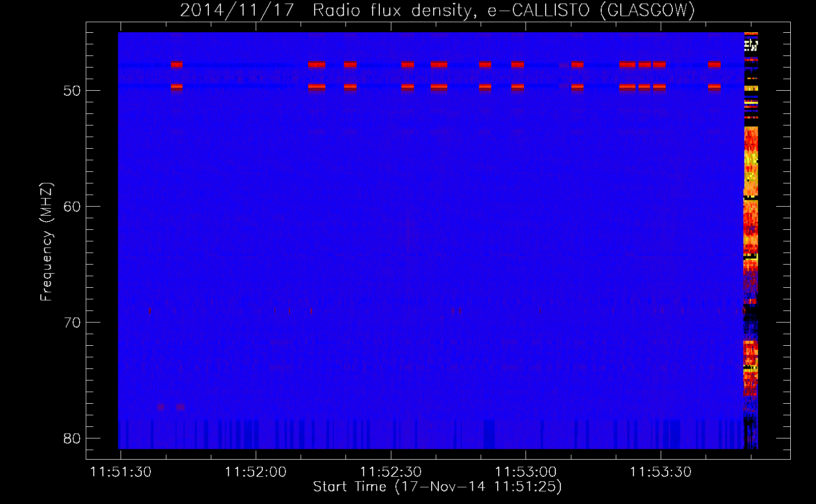Click the 'Start Time (17-Nov-14 11:51:25)' label
The image size is (816, 504).
[x=437, y=487]
